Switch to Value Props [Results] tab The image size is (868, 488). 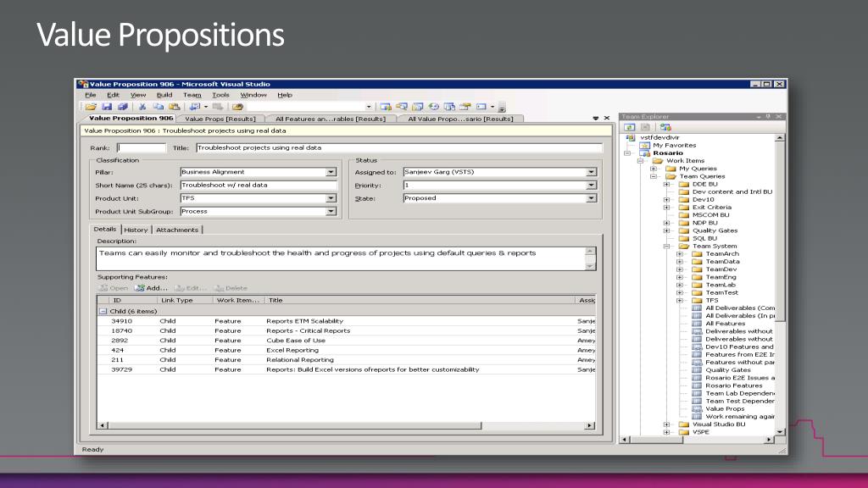pos(220,119)
